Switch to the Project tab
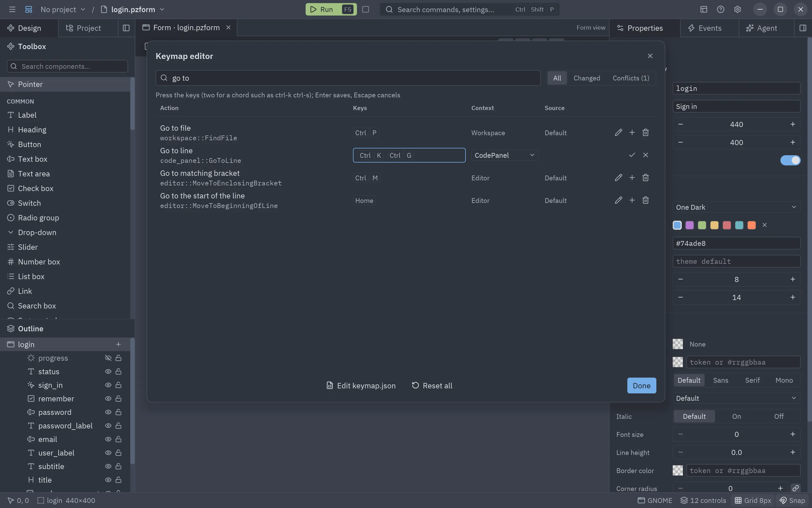 point(88,28)
